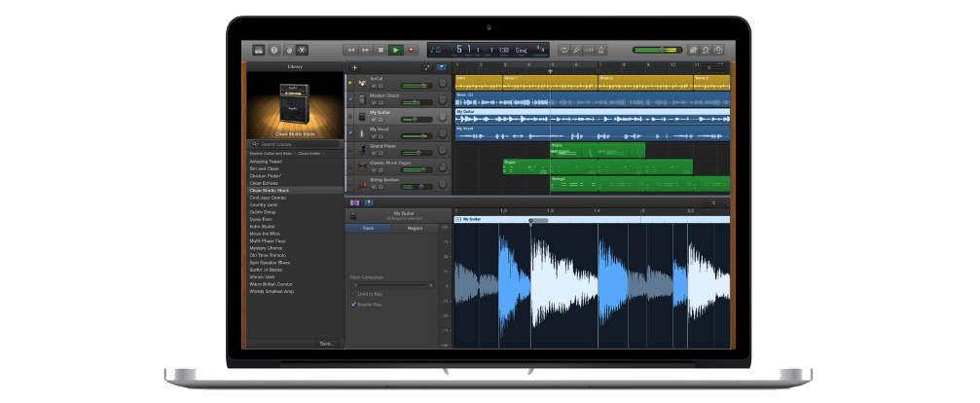980x403 pixels.
Task: Select the Dublin Delay patch
Action: click(294, 212)
